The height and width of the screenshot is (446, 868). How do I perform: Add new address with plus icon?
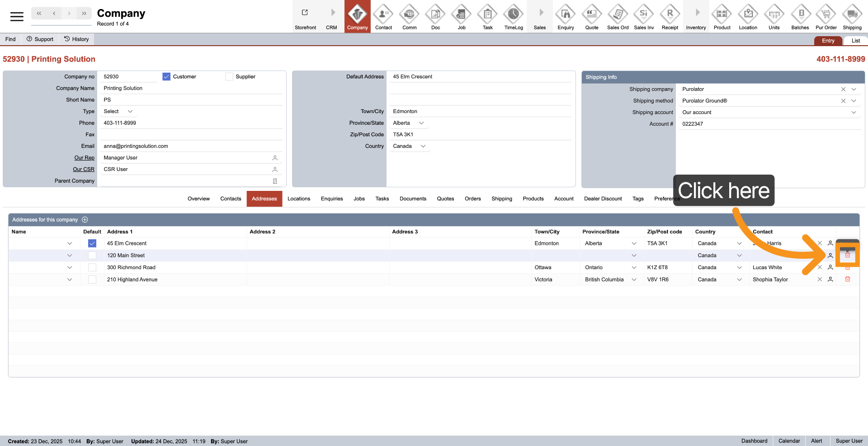[85, 220]
